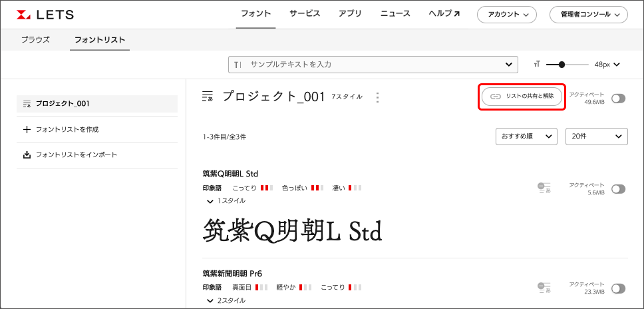The width and height of the screenshot is (644, 309).
Task: Click the リストの共有と解除 button
Action: coord(522,97)
